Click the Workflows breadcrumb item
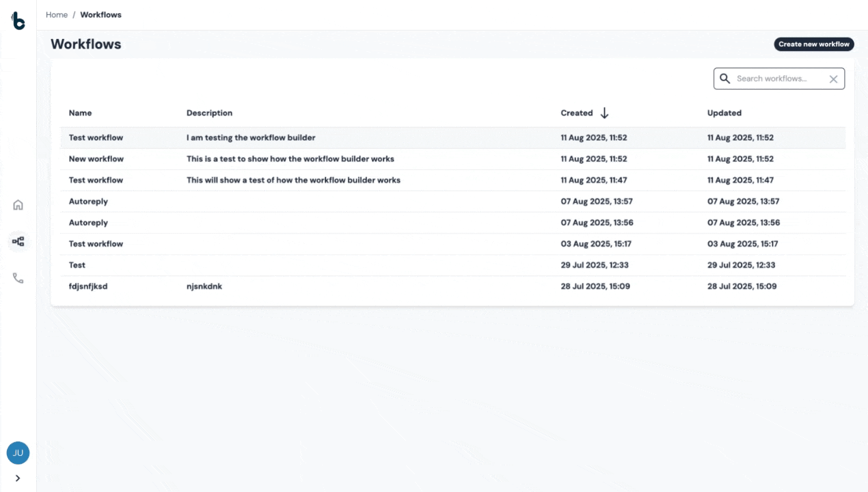This screenshot has width=868, height=492. pyautogui.click(x=100, y=15)
